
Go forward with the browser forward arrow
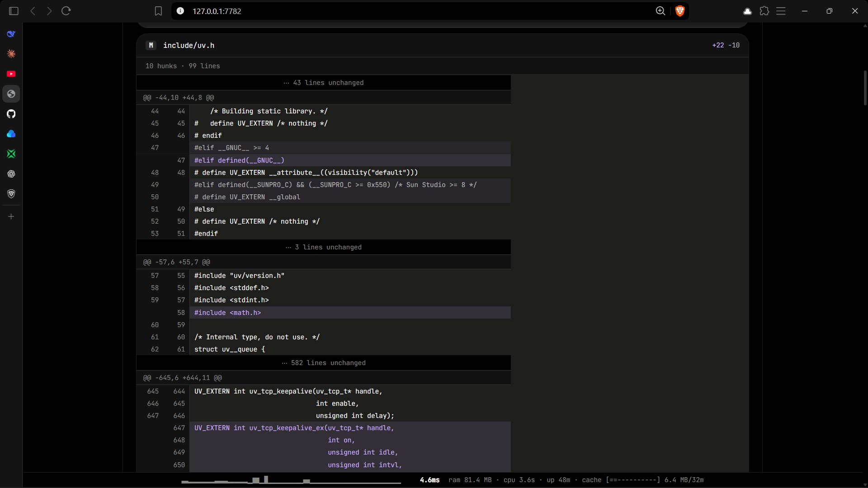[49, 11]
